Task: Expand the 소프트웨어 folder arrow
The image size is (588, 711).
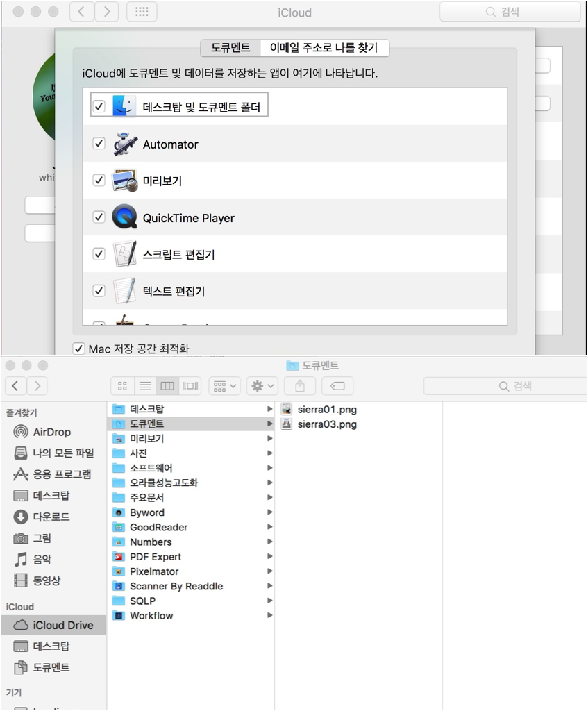Action: tap(270, 468)
